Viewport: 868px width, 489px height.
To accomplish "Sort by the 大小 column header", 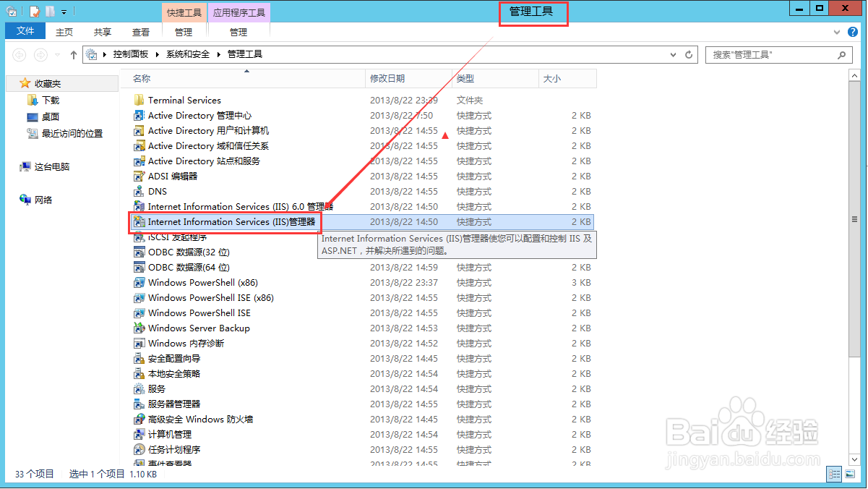I will pyautogui.click(x=568, y=78).
